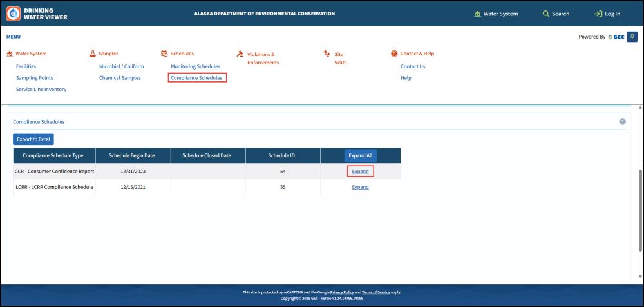Viewport: 644px width, 307px height.
Task: Open the Privacy Policy footer link
Action: (341, 292)
